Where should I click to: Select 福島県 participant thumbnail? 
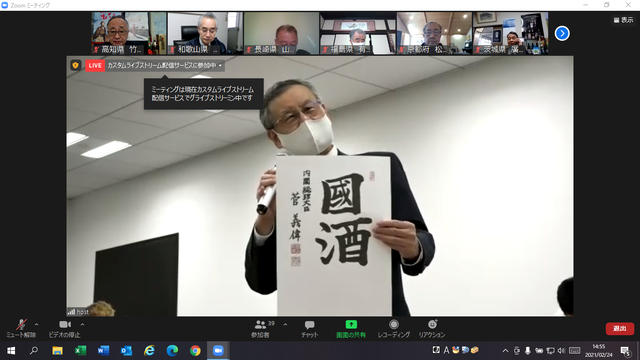[x=358, y=33]
